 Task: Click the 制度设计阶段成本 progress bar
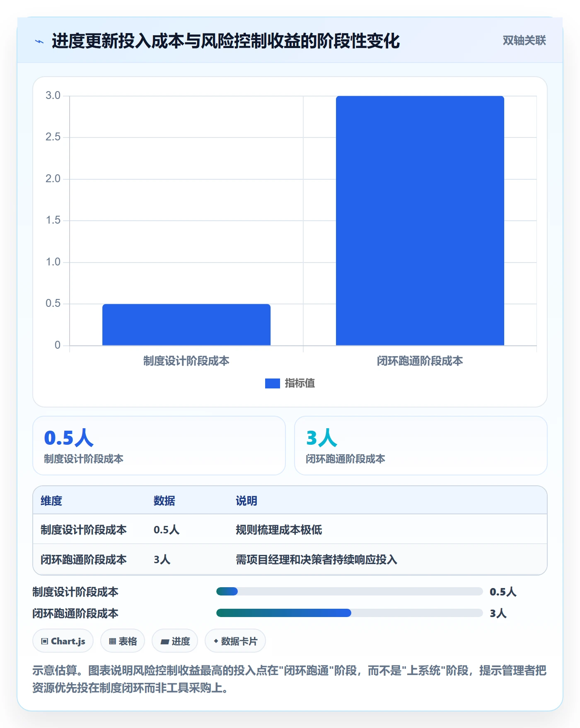(350, 591)
